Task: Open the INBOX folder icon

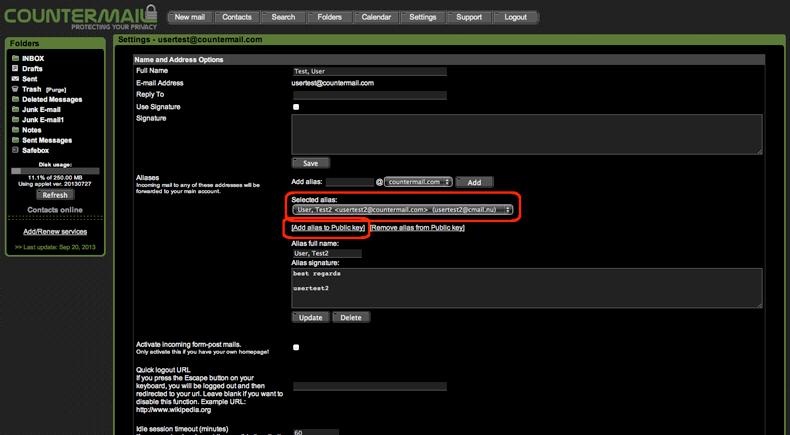Action: click(15, 58)
